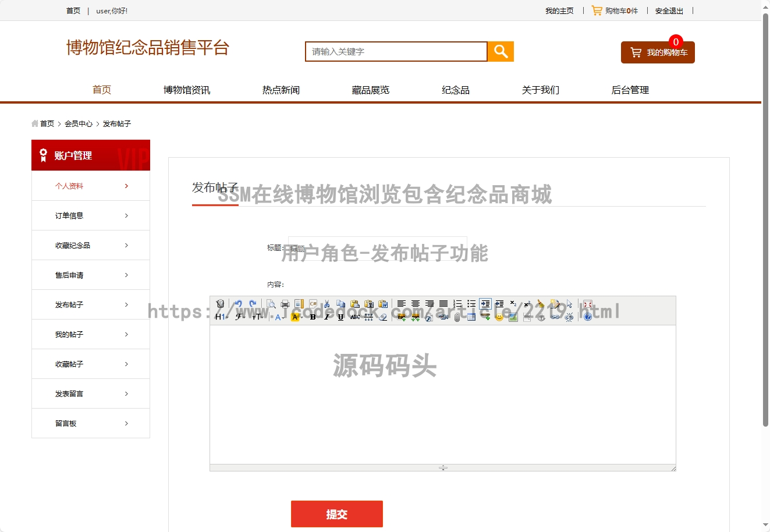
Task: Open the font size dropdown
Action: 258,317
